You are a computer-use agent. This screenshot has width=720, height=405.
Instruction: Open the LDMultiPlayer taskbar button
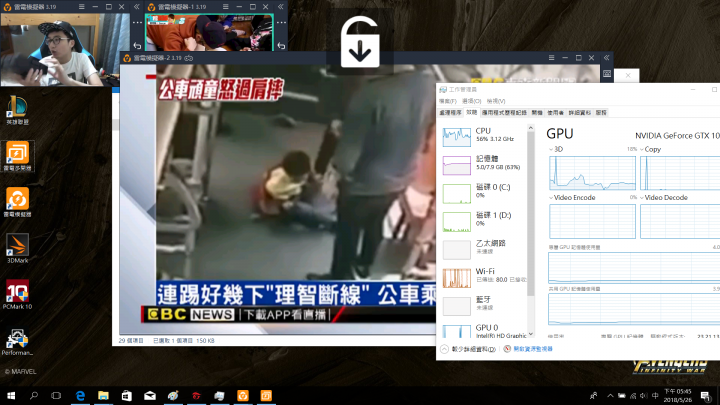point(266,395)
